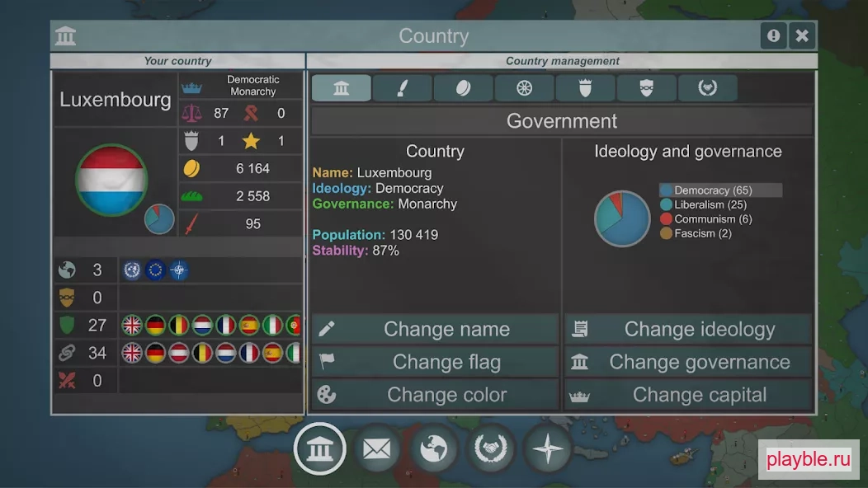Click the masked shield icon with count 0
The image size is (868, 488).
pyautogui.click(x=67, y=298)
